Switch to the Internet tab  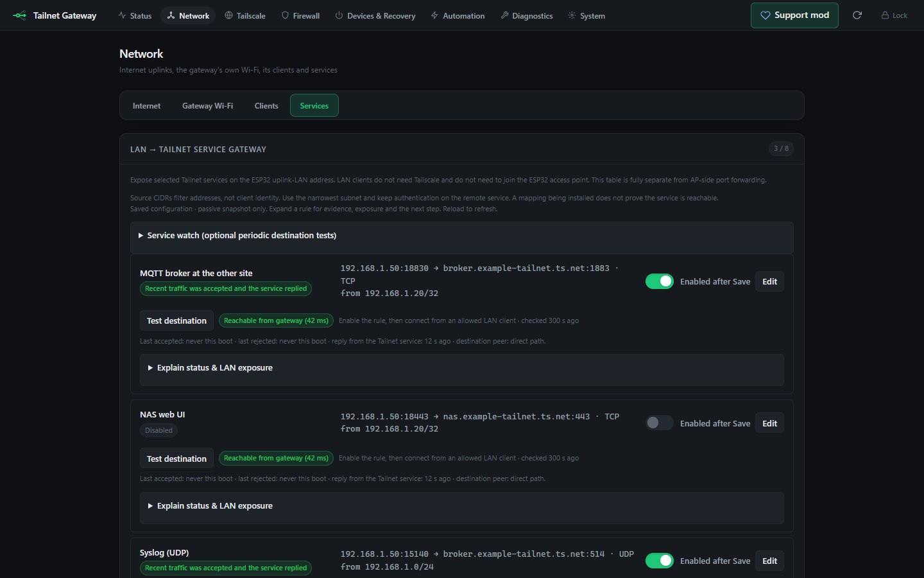[x=146, y=105]
